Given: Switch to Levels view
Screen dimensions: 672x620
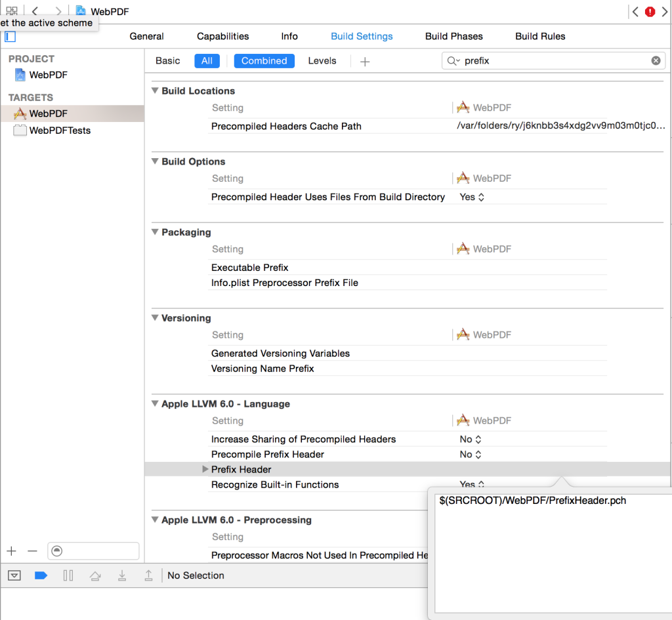Looking at the screenshot, I should tap(322, 61).
